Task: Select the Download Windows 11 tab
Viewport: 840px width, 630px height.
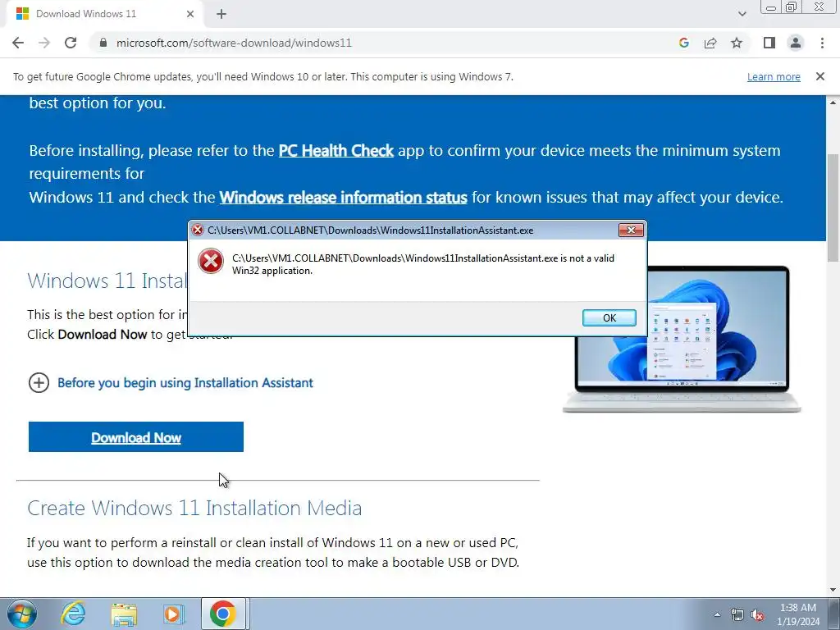Action: (104, 14)
